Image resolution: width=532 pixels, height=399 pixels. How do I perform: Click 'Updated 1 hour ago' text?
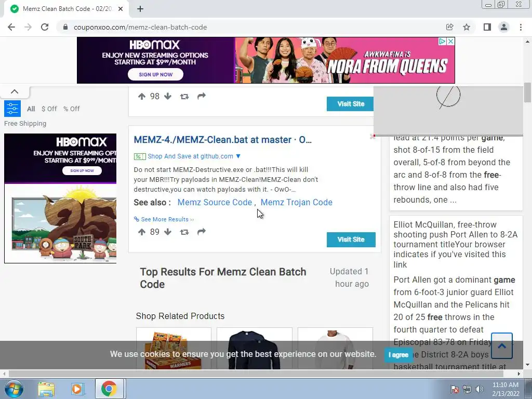pos(350,277)
